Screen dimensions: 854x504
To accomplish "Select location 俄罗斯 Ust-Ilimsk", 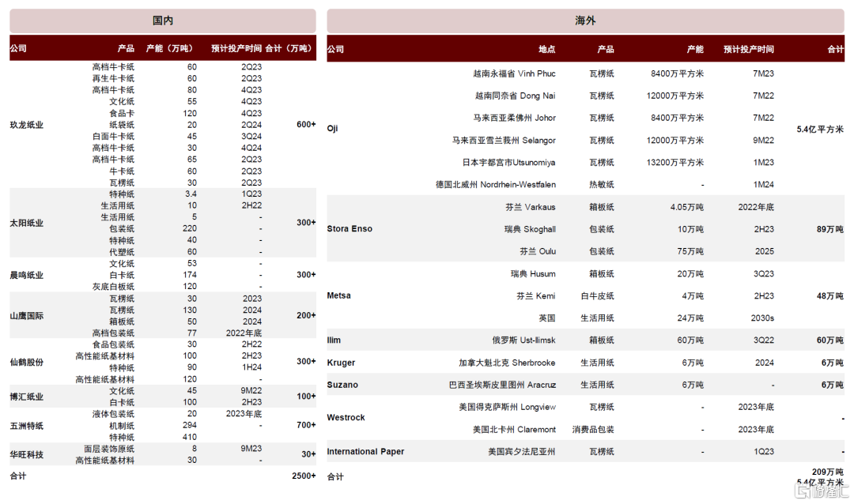I will coord(524,340).
